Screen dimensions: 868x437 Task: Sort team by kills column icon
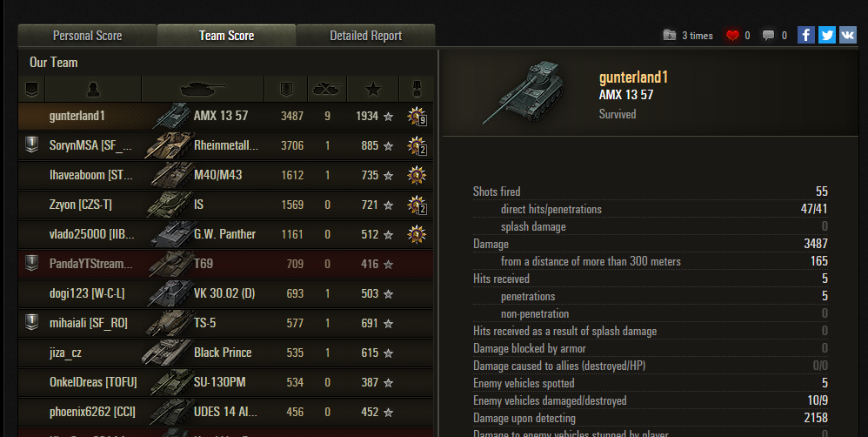327,89
